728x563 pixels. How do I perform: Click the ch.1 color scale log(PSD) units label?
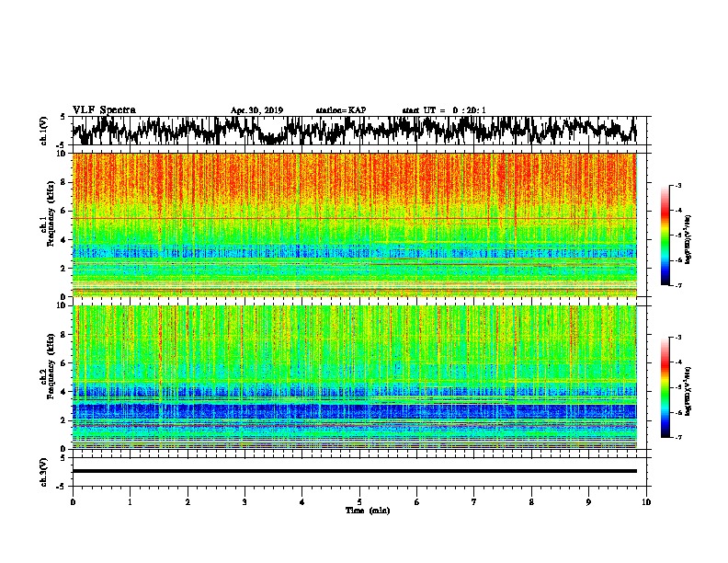[x=688, y=240]
